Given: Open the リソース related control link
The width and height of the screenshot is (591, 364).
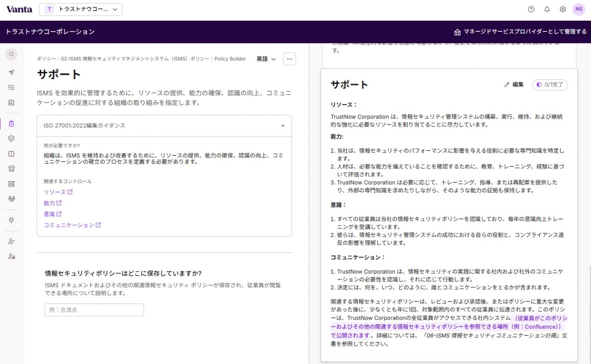Looking at the screenshot, I should pos(58,192).
